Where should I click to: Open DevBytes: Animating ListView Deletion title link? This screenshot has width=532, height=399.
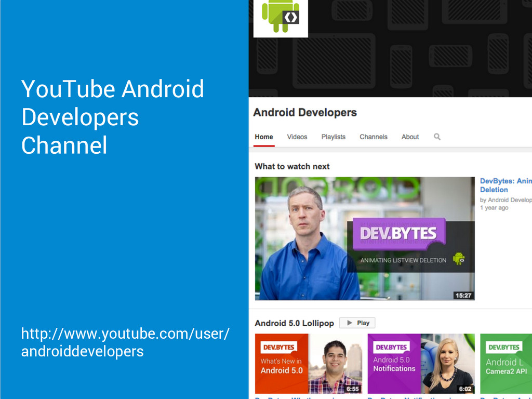[x=506, y=185]
